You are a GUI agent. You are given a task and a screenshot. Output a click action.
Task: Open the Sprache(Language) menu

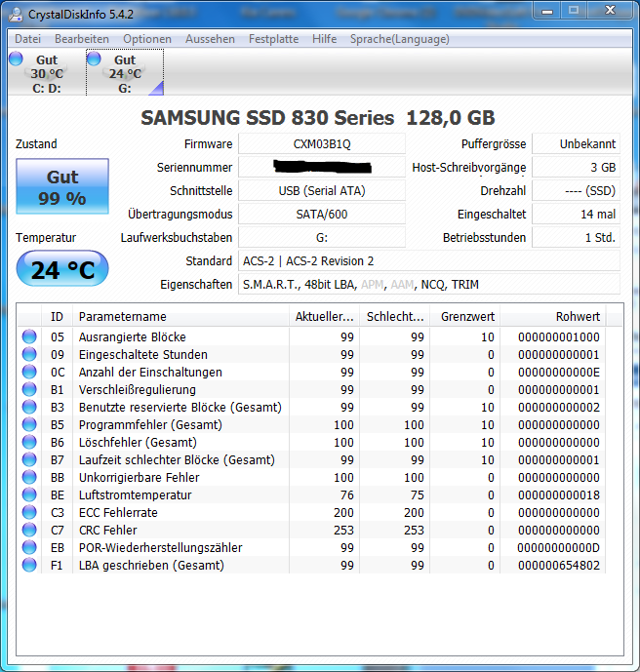click(400, 39)
